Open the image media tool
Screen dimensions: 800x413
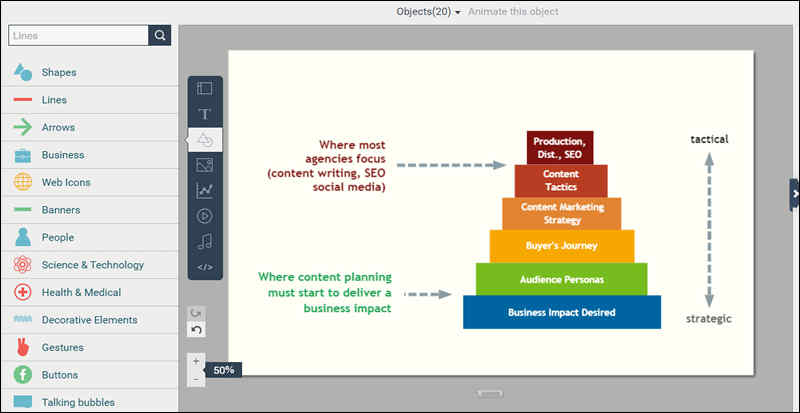click(x=205, y=165)
